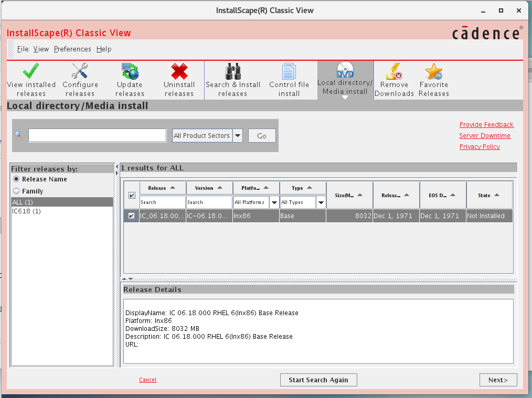Open Search & Install releases binoculars icon
This screenshot has width=532, height=398.
point(233,71)
